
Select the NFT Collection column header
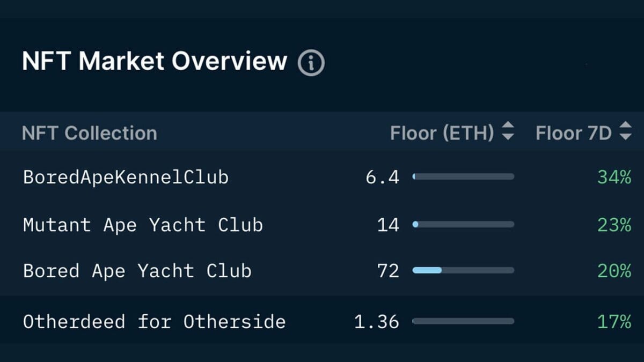point(90,133)
